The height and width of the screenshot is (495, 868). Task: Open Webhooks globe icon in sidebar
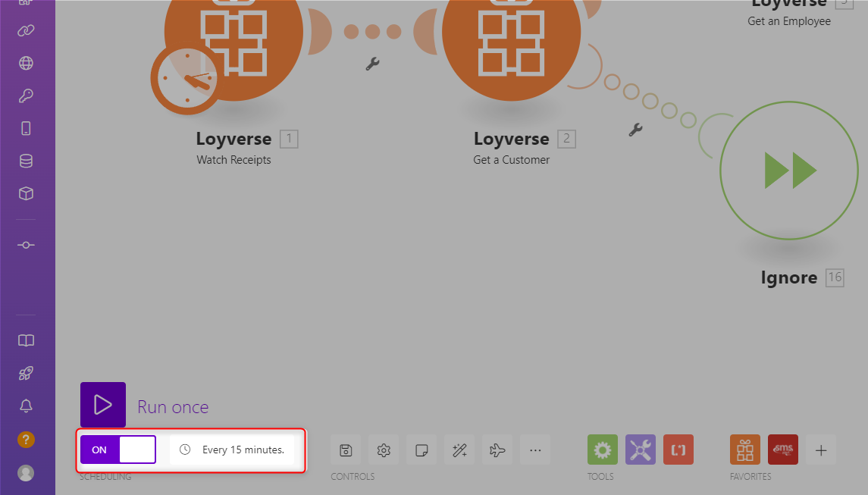(26, 63)
